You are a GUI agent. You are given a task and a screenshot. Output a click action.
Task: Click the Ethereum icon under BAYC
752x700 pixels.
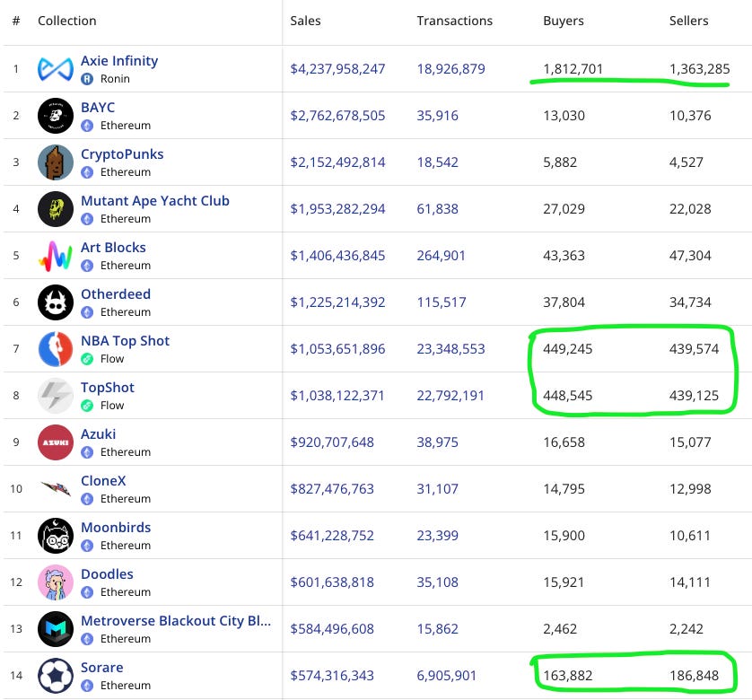(x=87, y=126)
